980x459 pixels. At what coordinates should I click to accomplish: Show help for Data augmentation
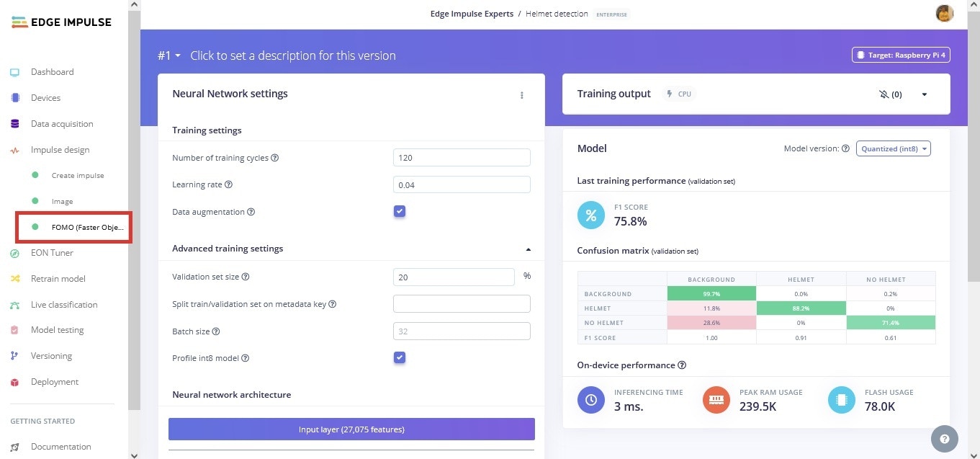[251, 212]
